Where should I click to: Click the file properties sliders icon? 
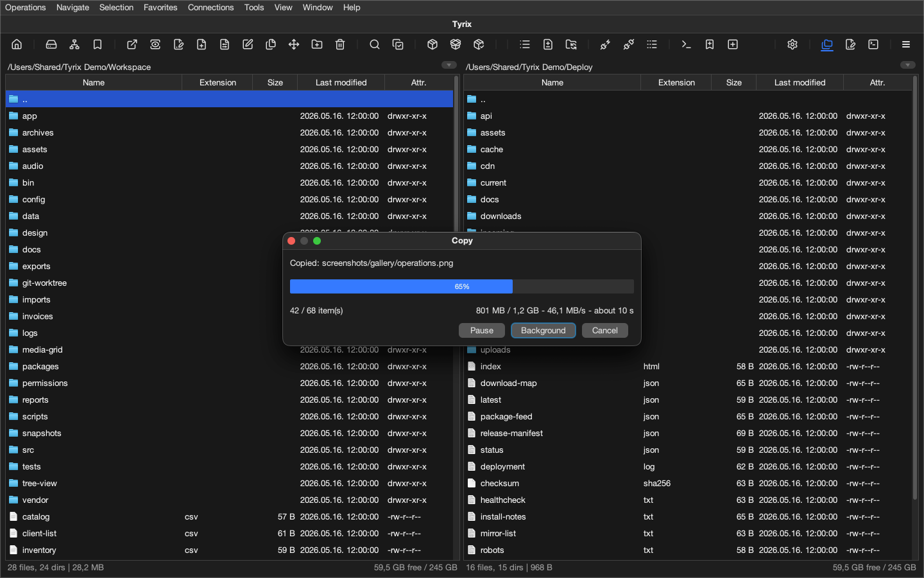pos(225,44)
